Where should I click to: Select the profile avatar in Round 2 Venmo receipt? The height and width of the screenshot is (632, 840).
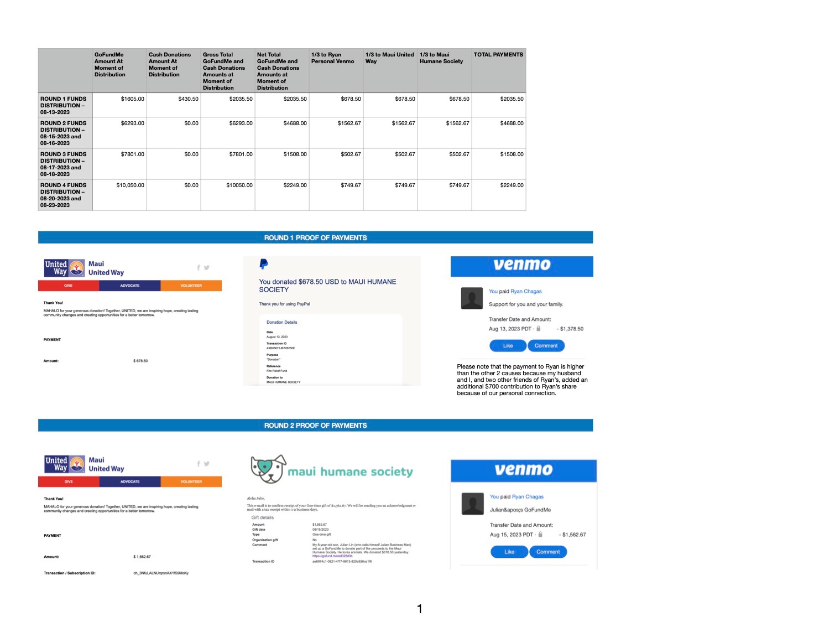pyautogui.click(x=473, y=504)
